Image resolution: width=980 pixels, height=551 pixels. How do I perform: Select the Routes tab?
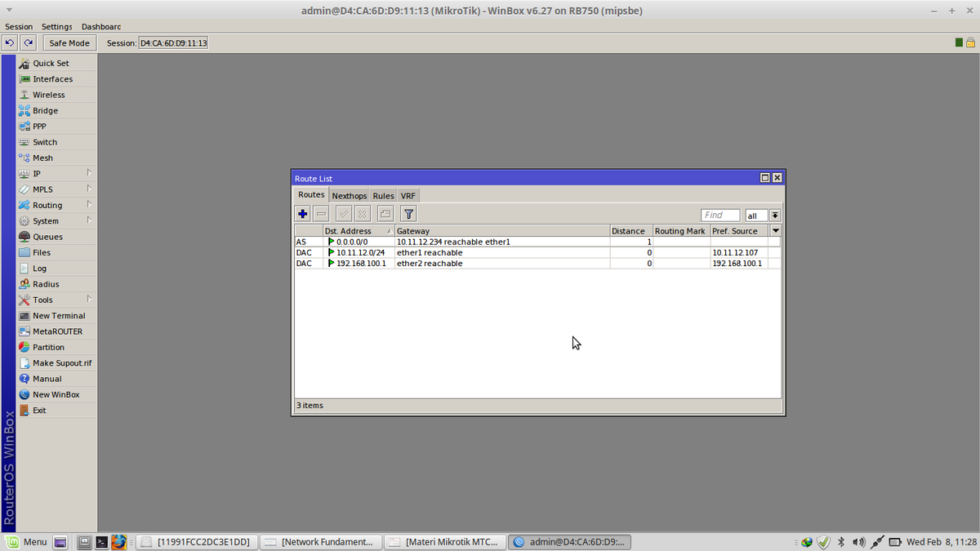[311, 195]
